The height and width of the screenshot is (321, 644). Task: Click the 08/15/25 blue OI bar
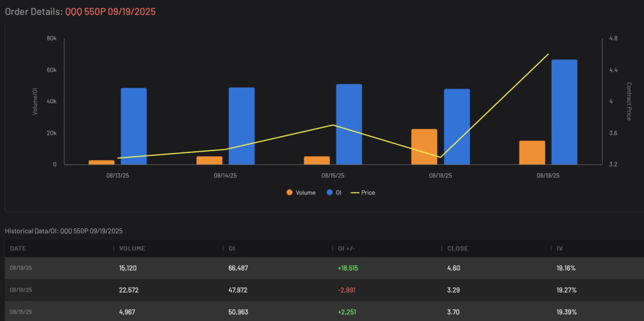click(x=349, y=124)
